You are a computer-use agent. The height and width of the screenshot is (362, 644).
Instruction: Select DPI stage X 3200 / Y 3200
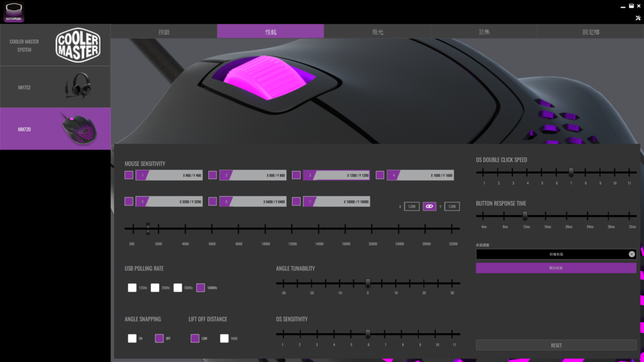click(x=169, y=202)
